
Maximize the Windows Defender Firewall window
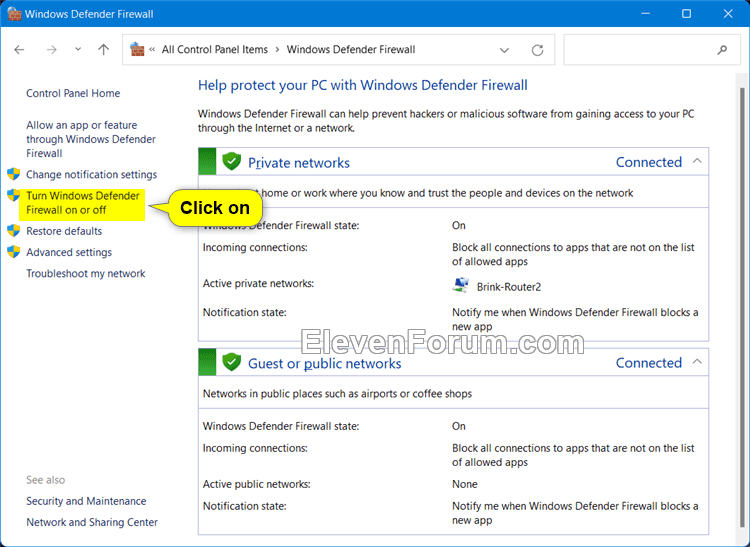tap(686, 13)
